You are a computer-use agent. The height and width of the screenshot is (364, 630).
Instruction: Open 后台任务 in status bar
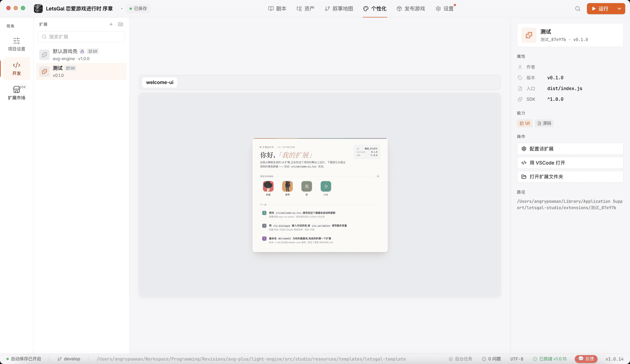tap(460, 359)
